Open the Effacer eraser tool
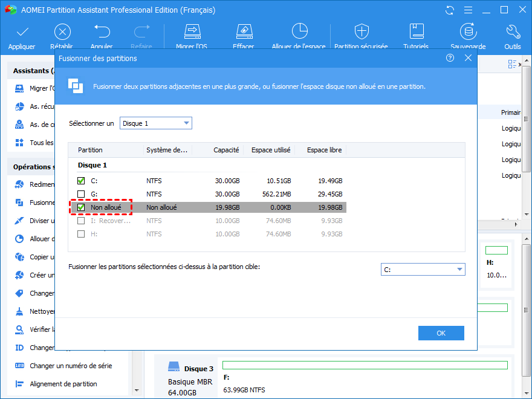 click(244, 31)
